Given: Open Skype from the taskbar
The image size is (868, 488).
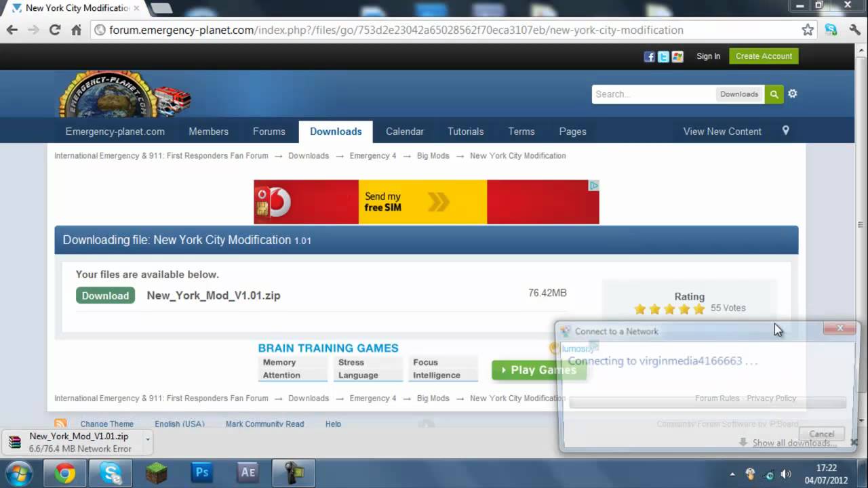Looking at the screenshot, I should coord(111,472).
